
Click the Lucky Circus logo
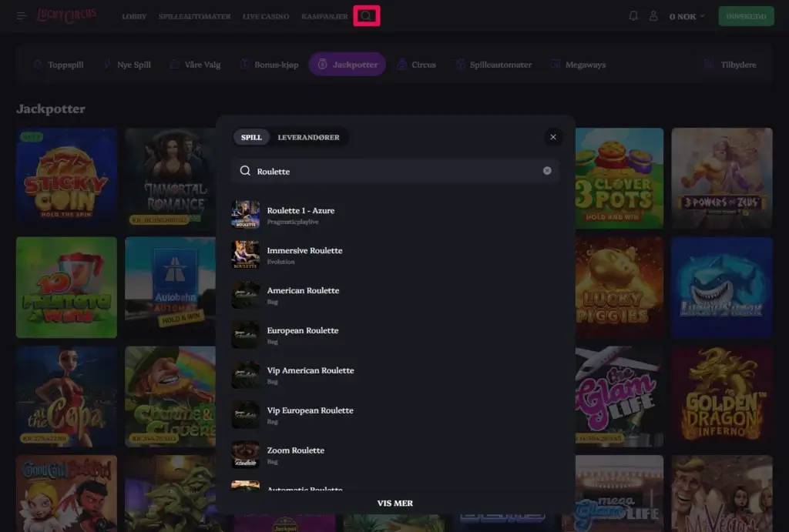[67, 15]
